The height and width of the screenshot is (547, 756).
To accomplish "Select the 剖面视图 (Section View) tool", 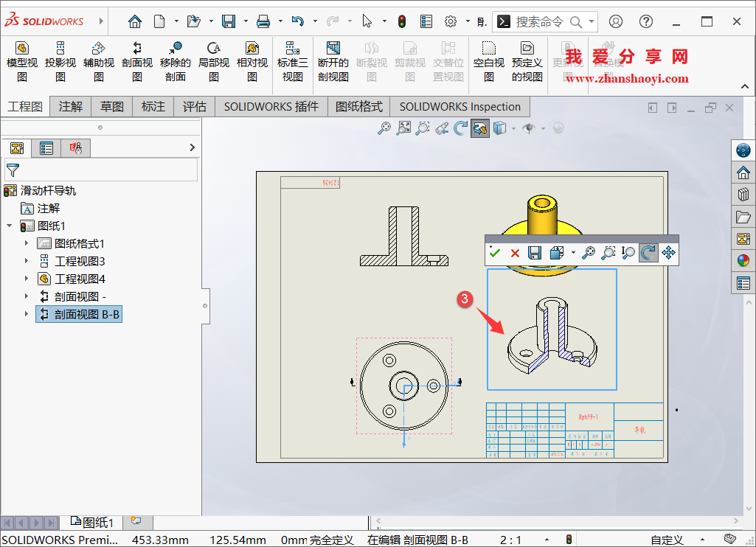I will [x=136, y=60].
